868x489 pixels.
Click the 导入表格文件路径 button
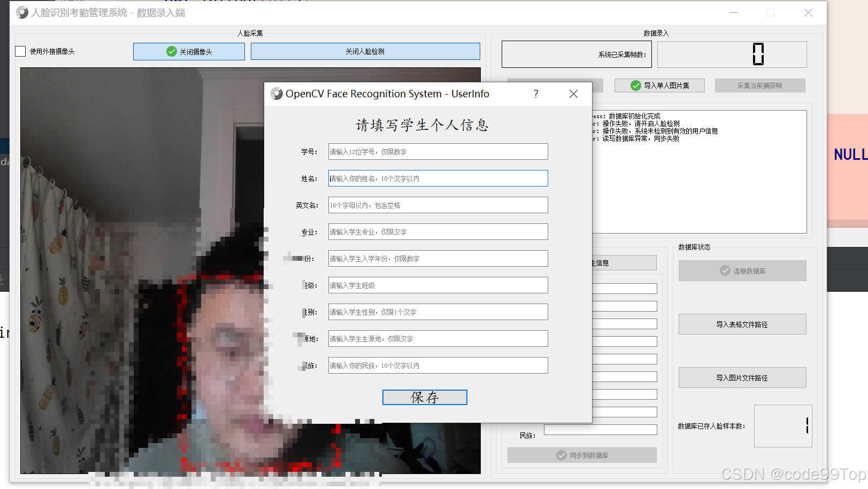(x=742, y=324)
